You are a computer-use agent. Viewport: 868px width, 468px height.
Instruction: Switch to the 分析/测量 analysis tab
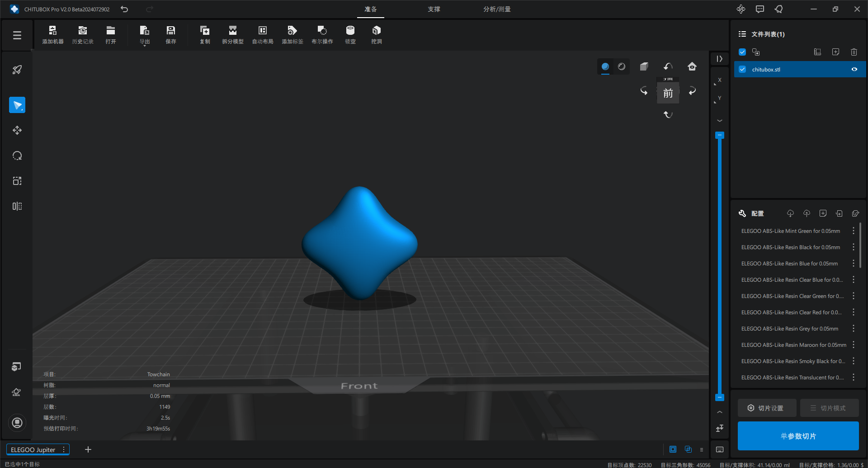[497, 9]
